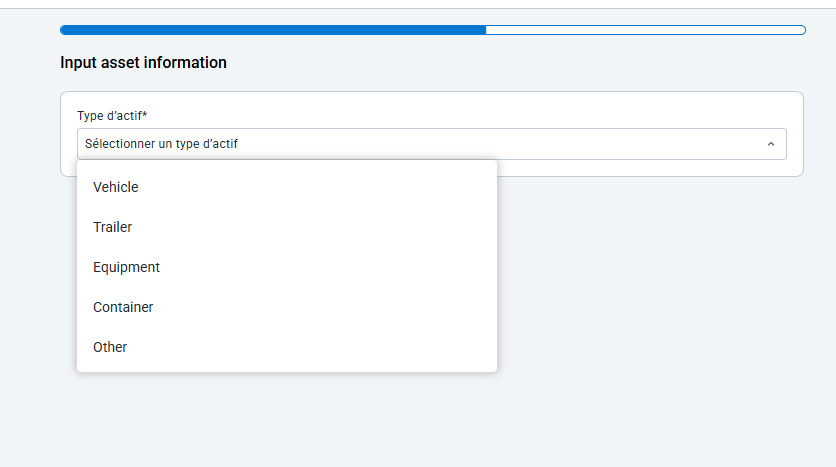Screen dimensions: 836x467
Task: Click the required asterisk beside Type d'actif
Action: tap(146, 115)
